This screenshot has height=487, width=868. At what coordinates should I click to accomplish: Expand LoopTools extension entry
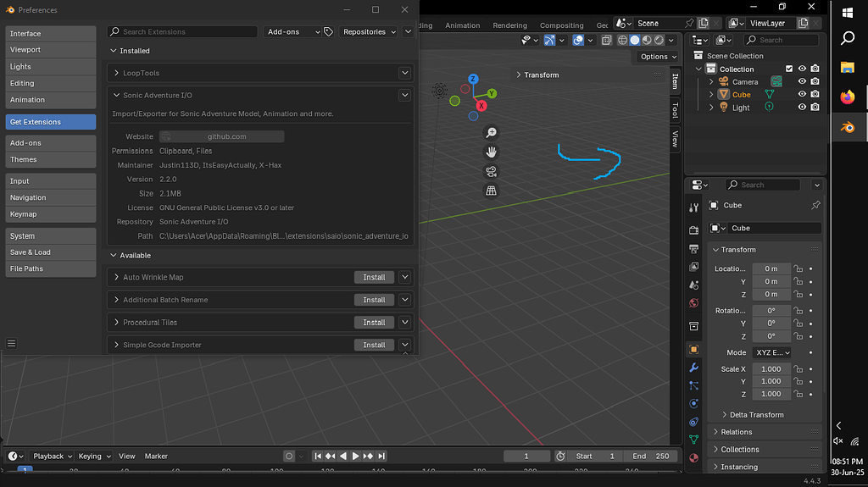click(116, 73)
